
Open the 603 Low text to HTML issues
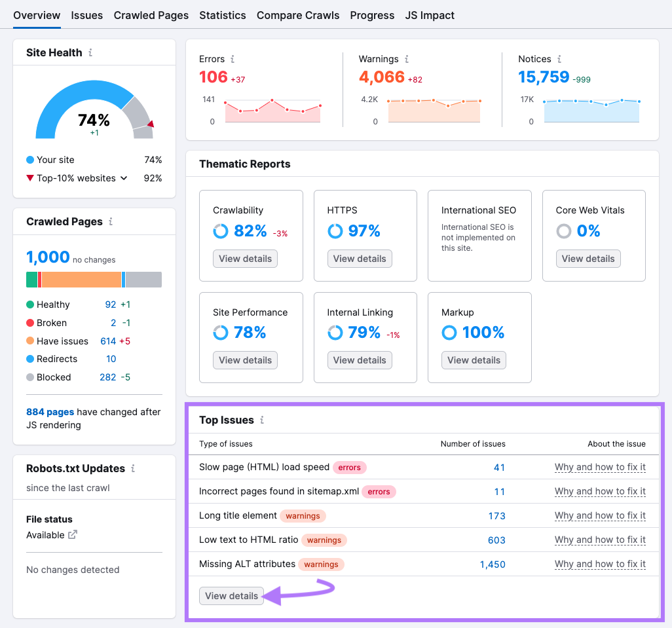[x=496, y=540]
